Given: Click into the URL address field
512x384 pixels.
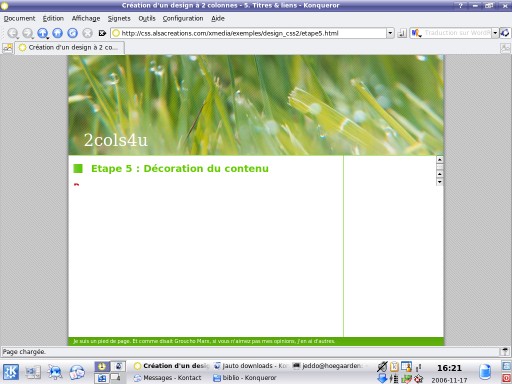Looking at the screenshot, I should pos(249,33).
